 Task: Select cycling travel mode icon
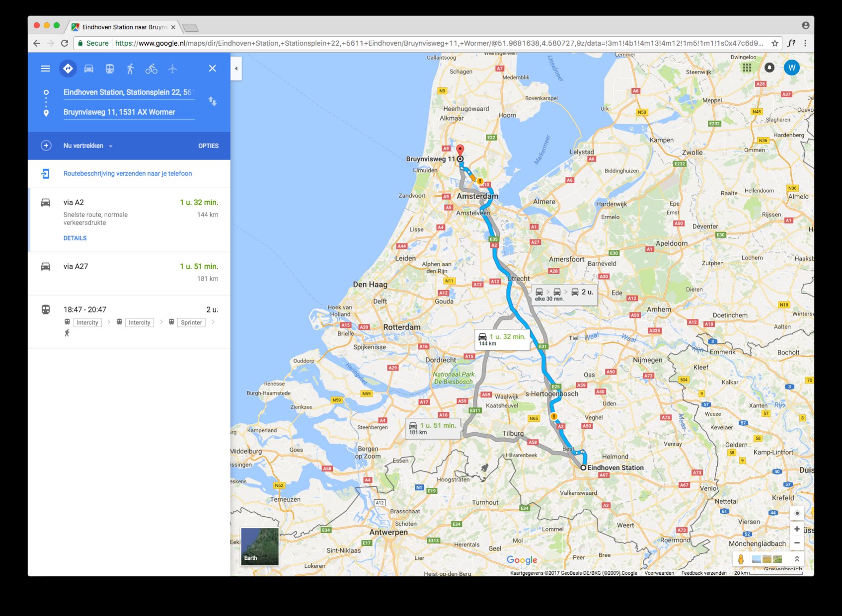(x=152, y=69)
